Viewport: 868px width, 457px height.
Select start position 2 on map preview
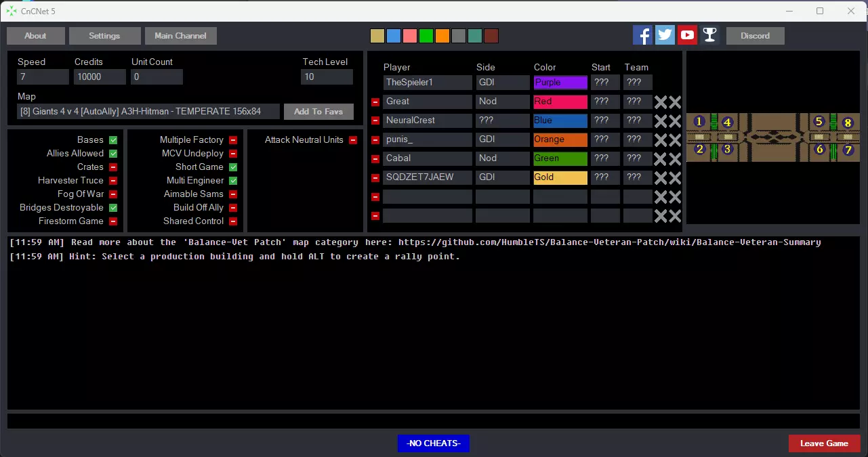pyautogui.click(x=699, y=149)
